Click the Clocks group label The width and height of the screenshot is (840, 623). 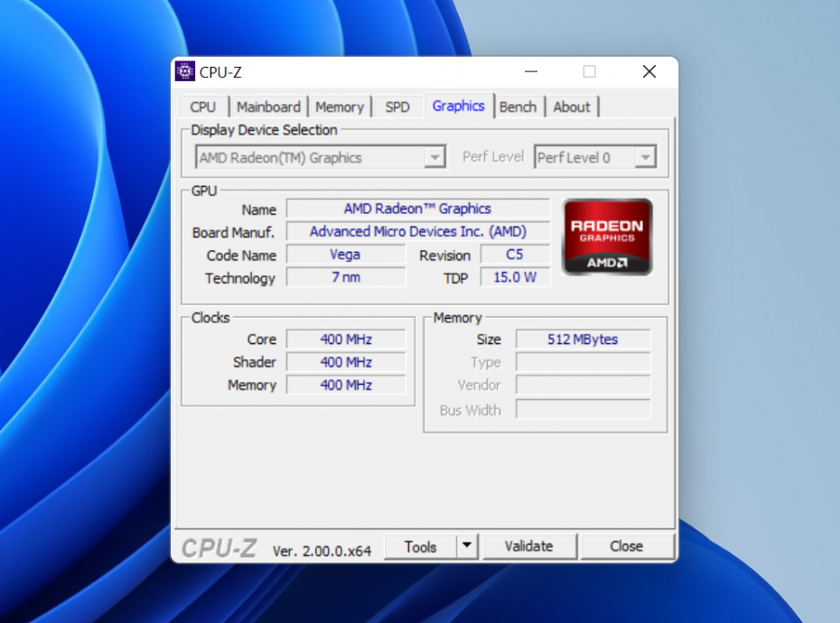pos(210,318)
